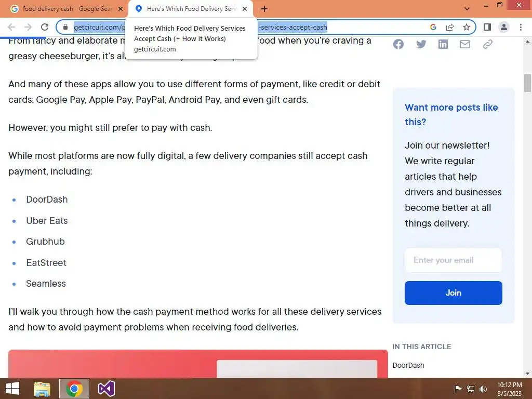Open Windows Start menu

click(12, 389)
